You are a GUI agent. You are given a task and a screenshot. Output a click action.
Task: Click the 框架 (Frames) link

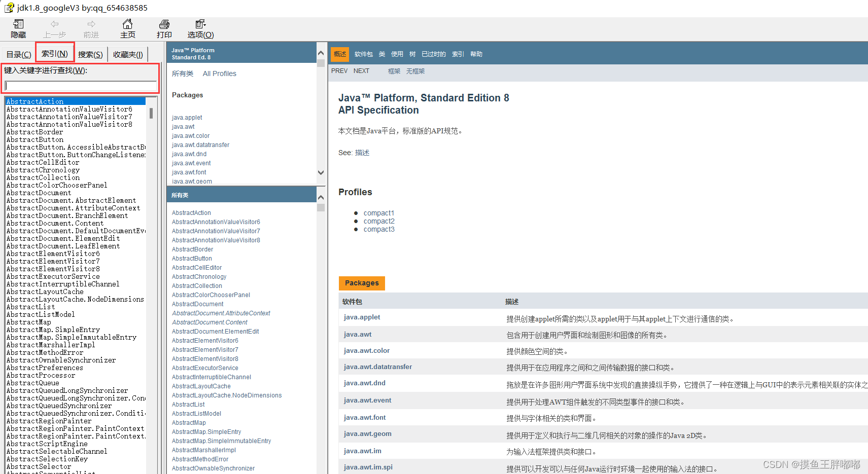394,71
